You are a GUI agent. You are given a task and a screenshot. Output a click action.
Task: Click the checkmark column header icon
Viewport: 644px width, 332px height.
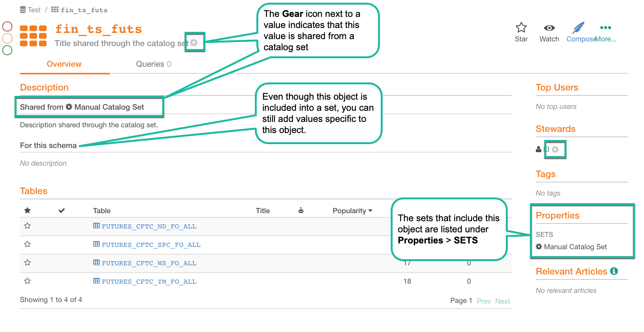coord(62,210)
